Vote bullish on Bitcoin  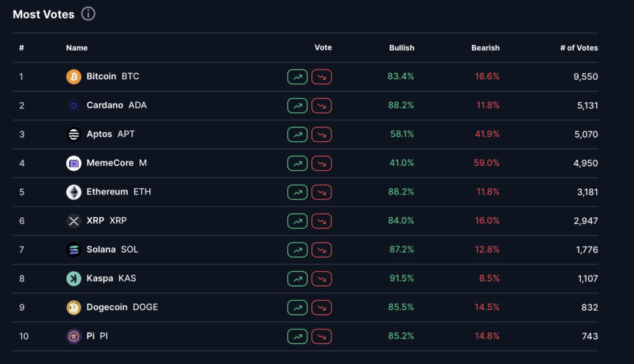pos(297,77)
